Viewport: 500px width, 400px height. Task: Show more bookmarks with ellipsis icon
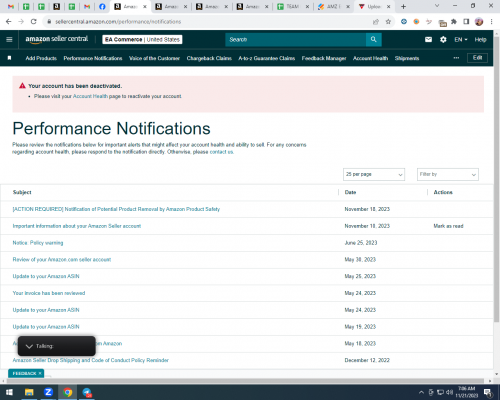[x=456, y=58]
